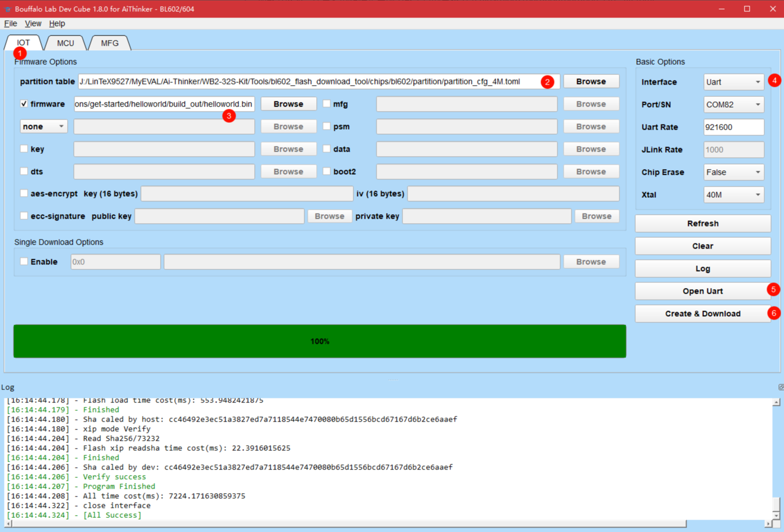Check the dts checkbox
This screenshot has width=784, height=532.
[24, 171]
